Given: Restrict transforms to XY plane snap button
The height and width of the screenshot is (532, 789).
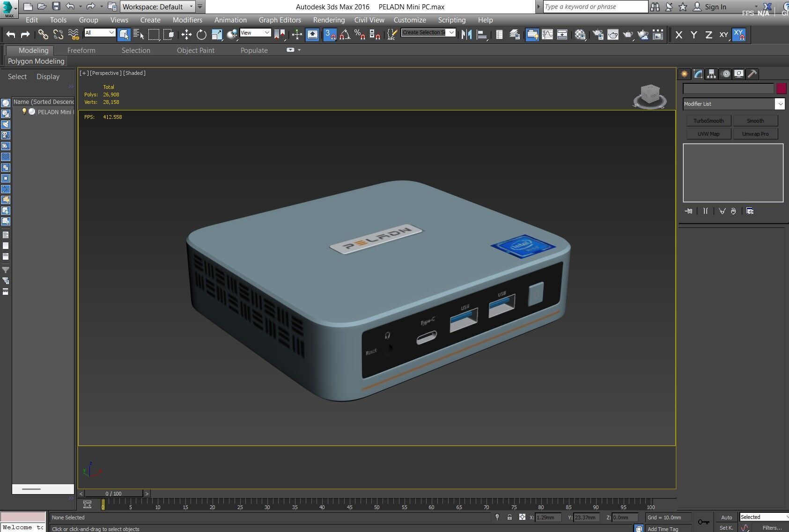Looking at the screenshot, I should 739,35.
